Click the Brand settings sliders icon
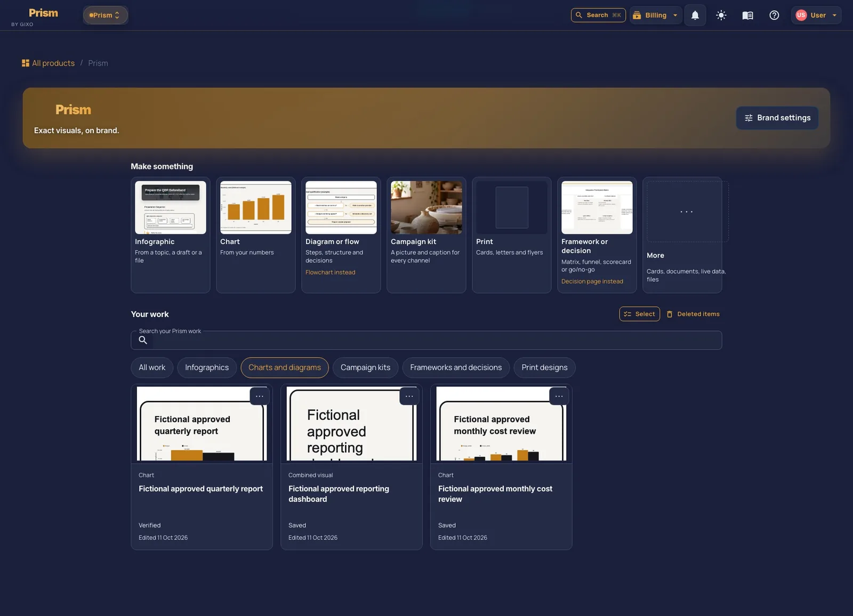 (x=749, y=118)
